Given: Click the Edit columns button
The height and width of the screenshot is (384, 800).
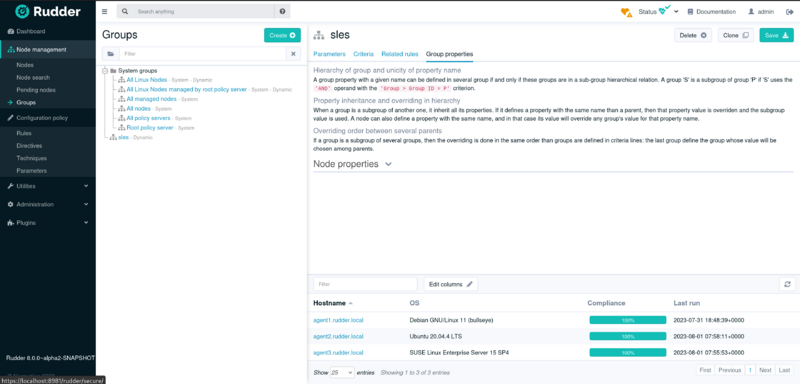Looking at the screenshot, I should [x=451, y=284].
